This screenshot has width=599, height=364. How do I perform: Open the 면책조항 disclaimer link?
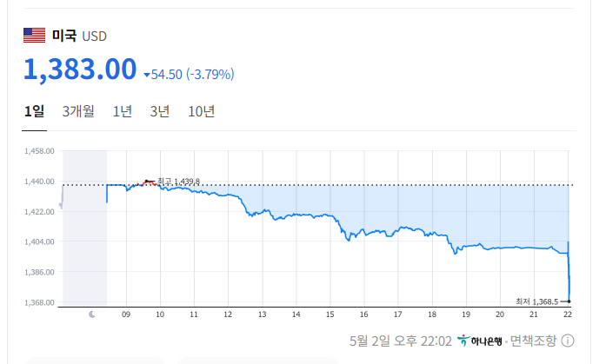point(532,341)
